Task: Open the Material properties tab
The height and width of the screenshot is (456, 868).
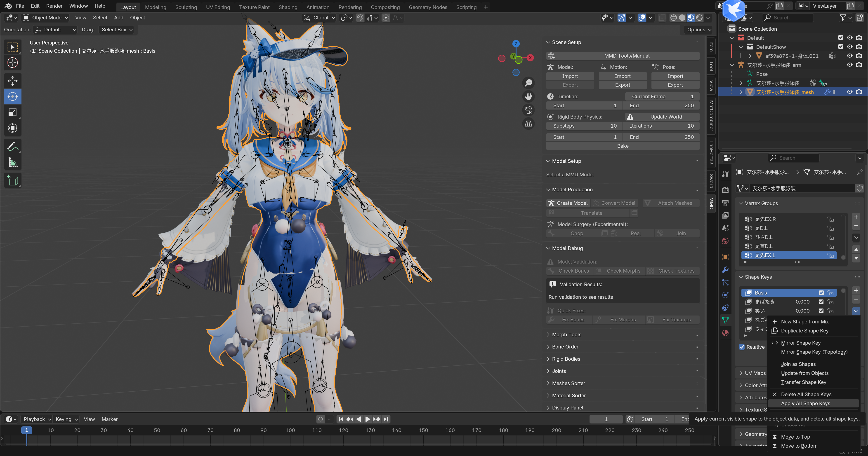Action: tap(725, 333)
